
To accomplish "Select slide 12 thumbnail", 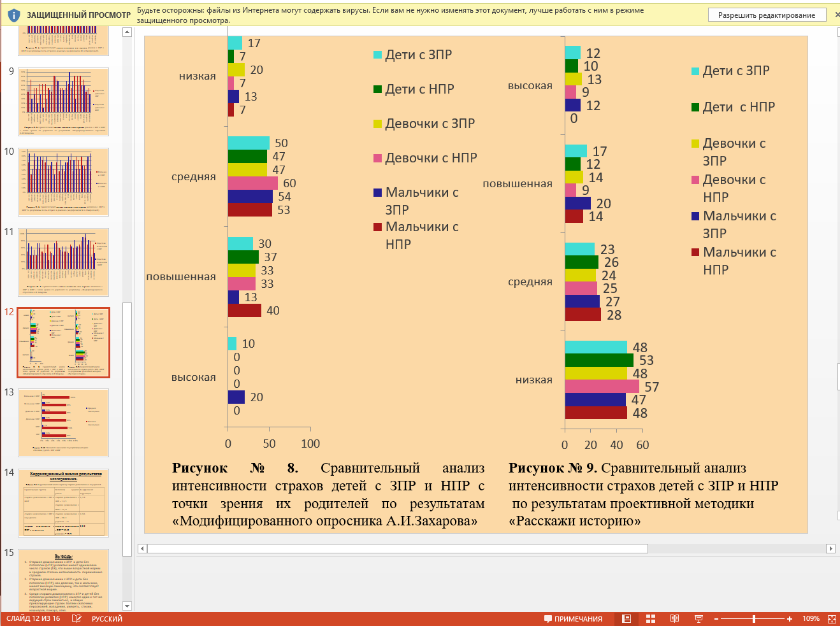I will [x=63, y=343].
